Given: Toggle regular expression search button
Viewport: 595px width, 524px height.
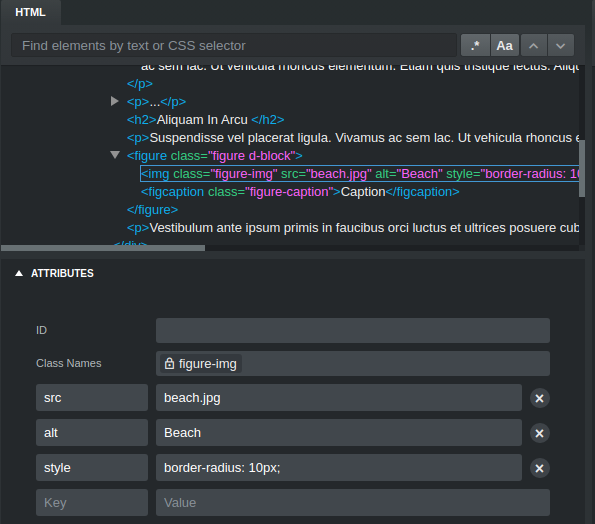Looking at the screenshot, I should tap(475, 46).
